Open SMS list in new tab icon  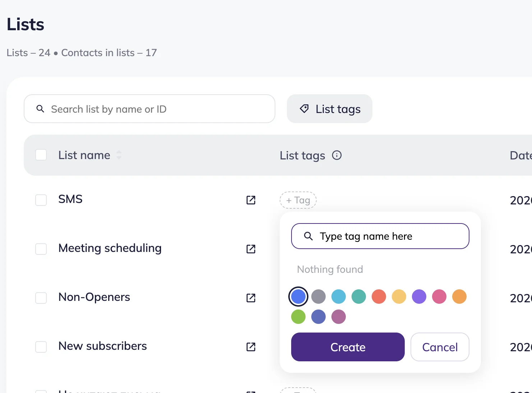(x=251, y=200)
